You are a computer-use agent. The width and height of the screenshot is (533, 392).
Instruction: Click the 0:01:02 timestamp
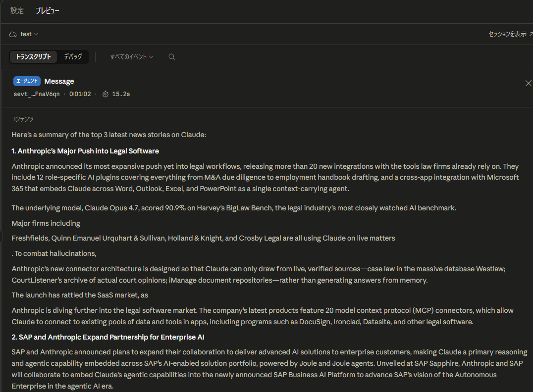click(x=80, y=94)
